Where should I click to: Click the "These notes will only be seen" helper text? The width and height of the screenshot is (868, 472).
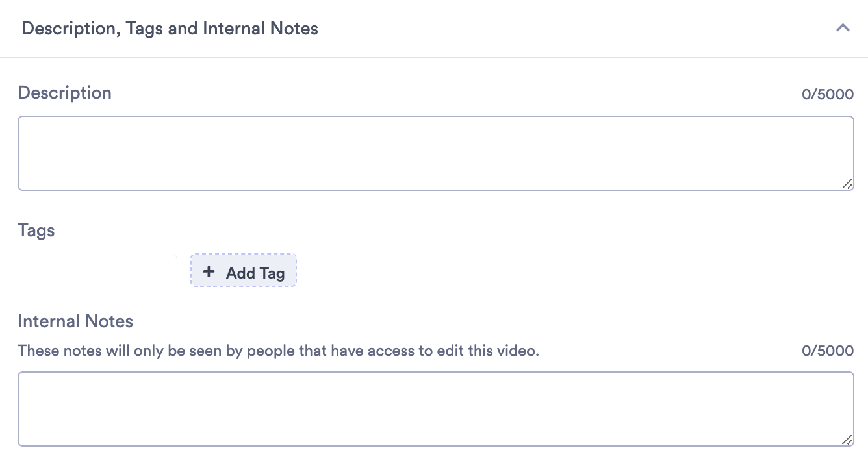[279, 351]
